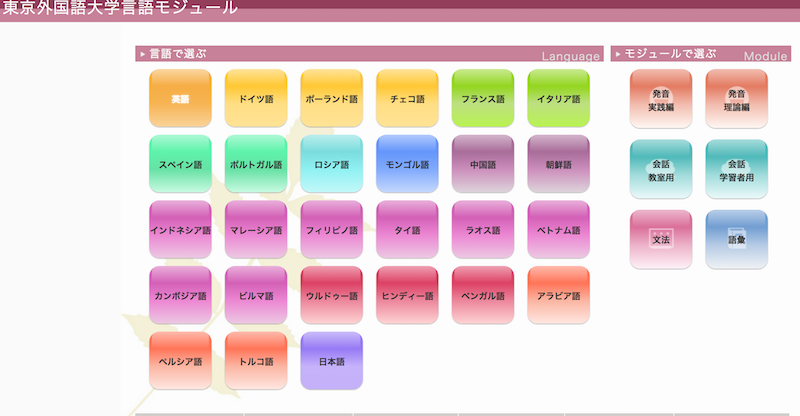This screenshot has width=800, height=416.
Task: Select the 会話 教室用 module icon
Action: [661, 169]
